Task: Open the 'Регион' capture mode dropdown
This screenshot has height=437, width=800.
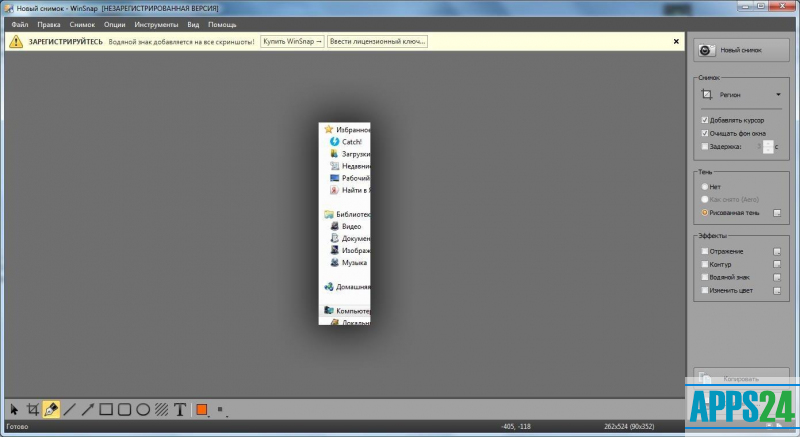Action: click(741, 94)
